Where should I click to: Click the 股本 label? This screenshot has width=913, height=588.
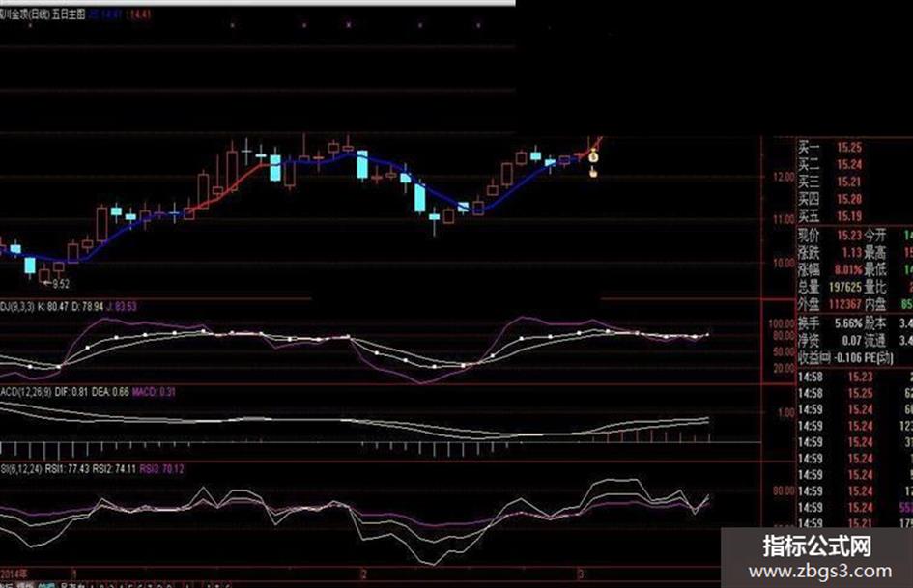pyautogui.click(x=875, y=323)
